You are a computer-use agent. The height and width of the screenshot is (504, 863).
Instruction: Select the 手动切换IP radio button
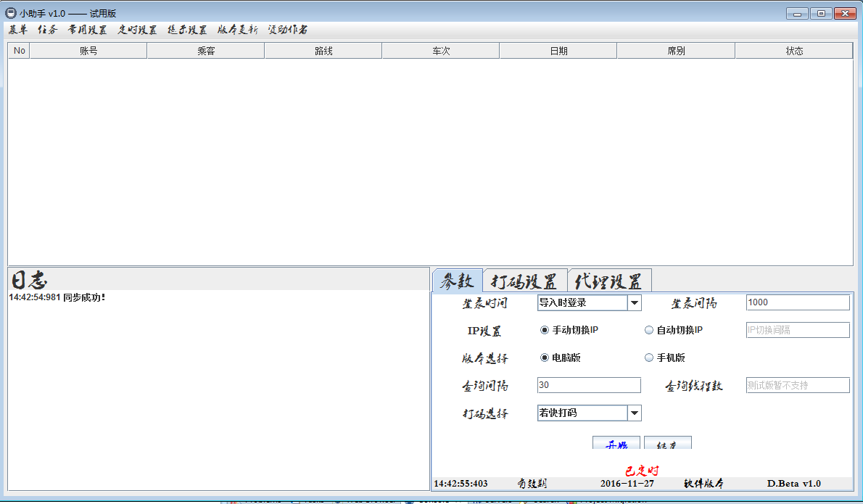click(x=545, y=330)
